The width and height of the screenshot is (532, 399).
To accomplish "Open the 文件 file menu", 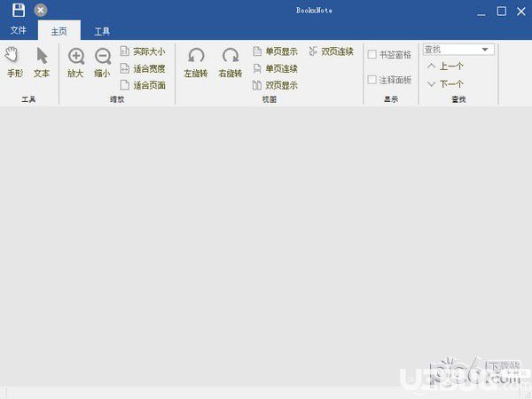I will tap(19, 30).
